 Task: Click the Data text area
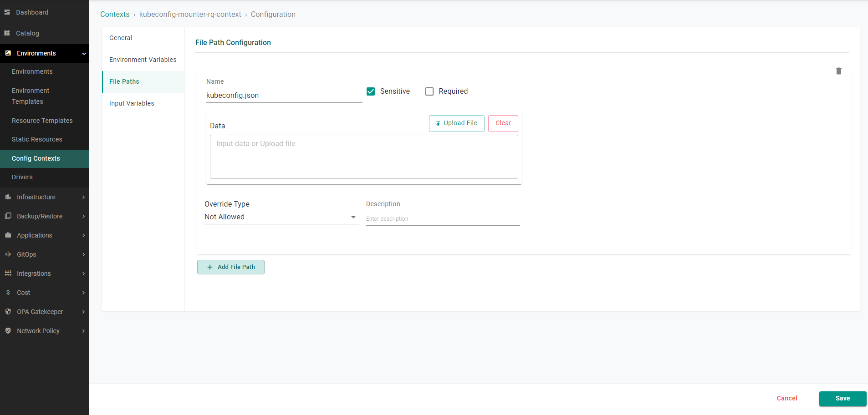tap(364, 157)
